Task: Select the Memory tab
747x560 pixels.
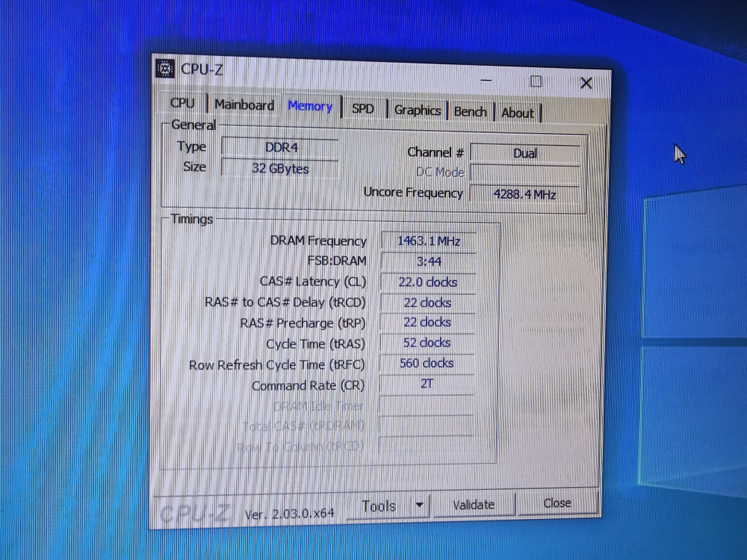Action: pyautogui.click(x=310, y=106)
